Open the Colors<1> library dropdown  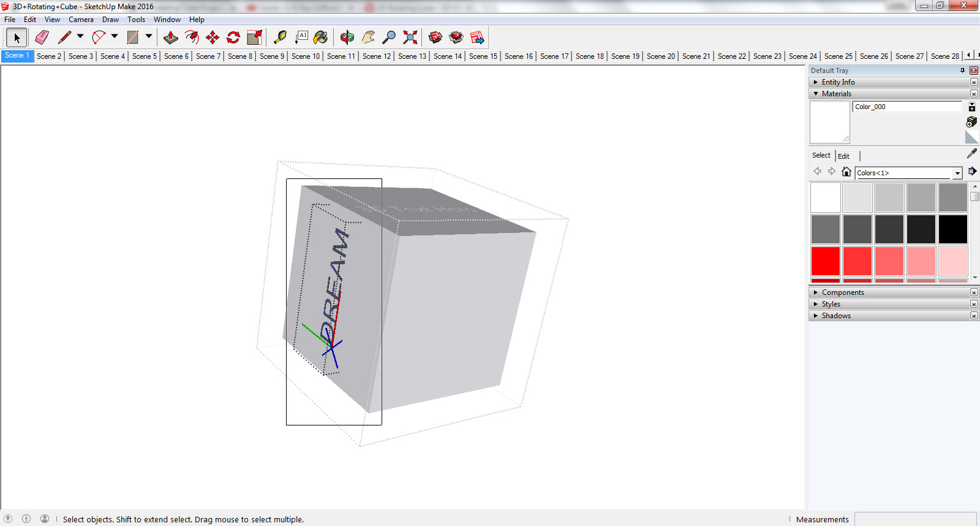click(957, 173)
